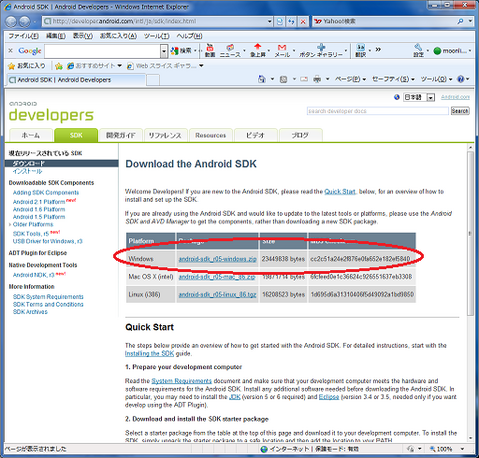Select the Android SDK browser tab
This screenshot has width=479, height=458.
coord(77,80)
